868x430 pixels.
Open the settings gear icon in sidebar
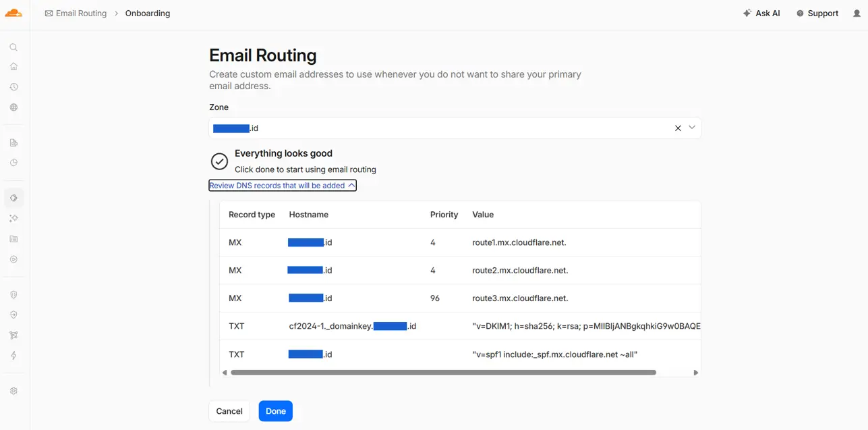click(13, 391)
